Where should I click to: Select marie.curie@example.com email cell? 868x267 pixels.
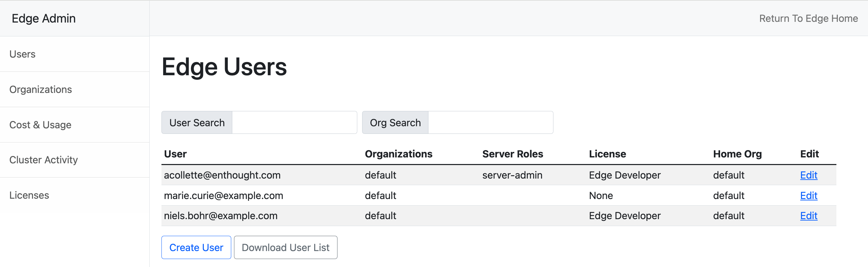224,196
